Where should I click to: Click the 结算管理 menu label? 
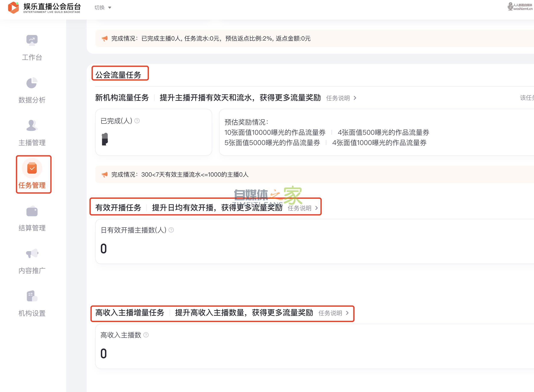pos(32,228)
